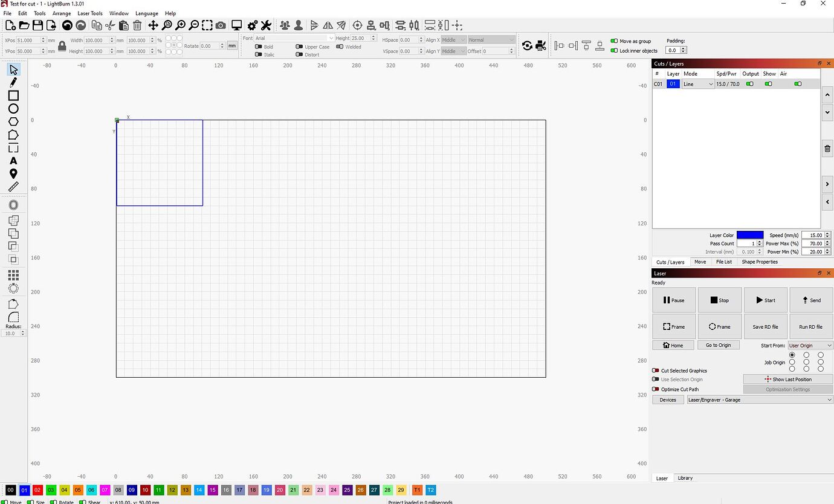Click the Home button
The height and width of the screenshot is (504, 834).
(x=673, y=345)
